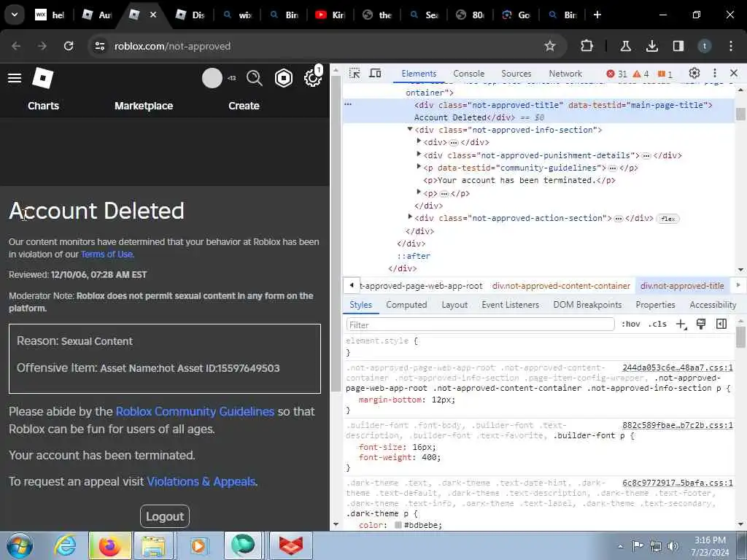Screen dimensions: 747x560
Task: Toggle the computed styles sidebar pane icon
Action: 721,324
